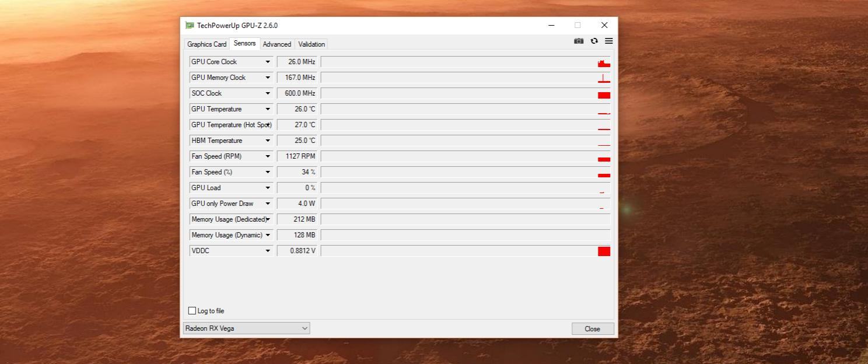Open the hamburger menu icon

(x=608, y=41)
